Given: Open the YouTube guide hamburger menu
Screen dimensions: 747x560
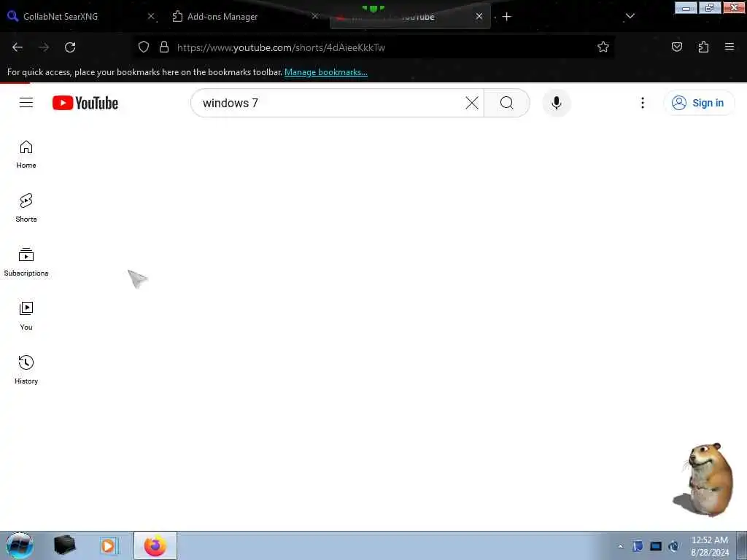Looking at the screenshot, I should [26, 103].
